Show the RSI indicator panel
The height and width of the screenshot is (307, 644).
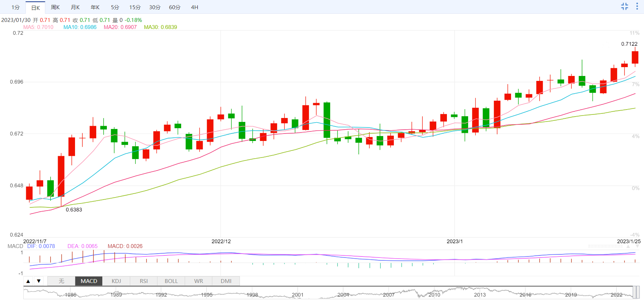coord(144,281)
